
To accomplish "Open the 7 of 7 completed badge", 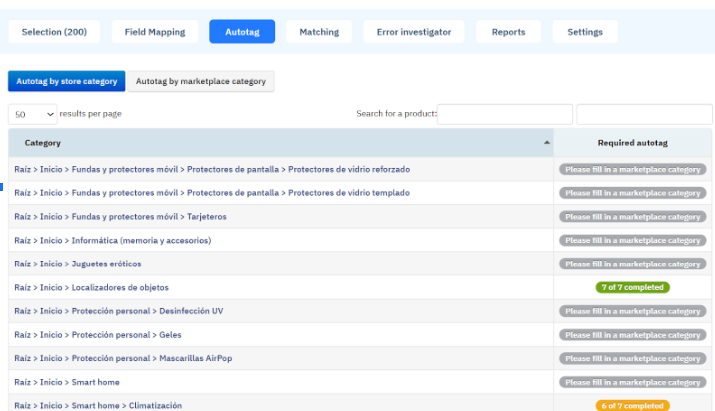I will [632, 288].
